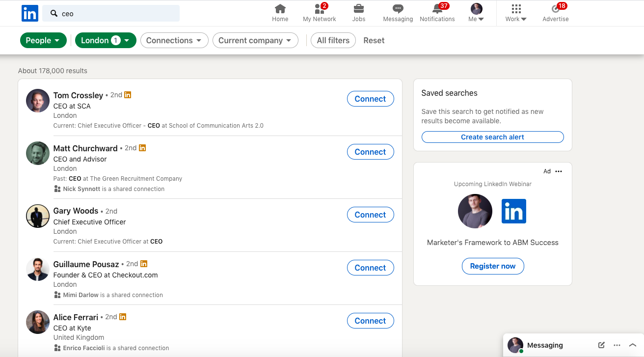Click the Jobs briefcase icon

pyautogui.click(x=358, y=9)
